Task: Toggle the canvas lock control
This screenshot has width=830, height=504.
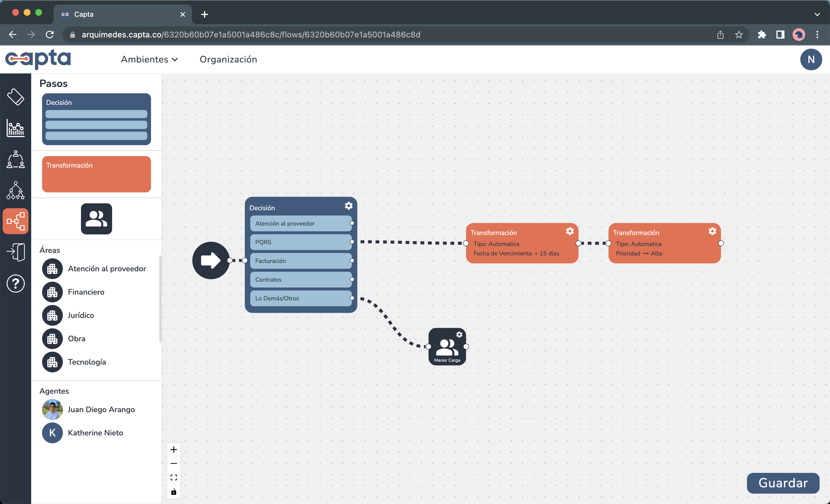Action: [174, 492]
